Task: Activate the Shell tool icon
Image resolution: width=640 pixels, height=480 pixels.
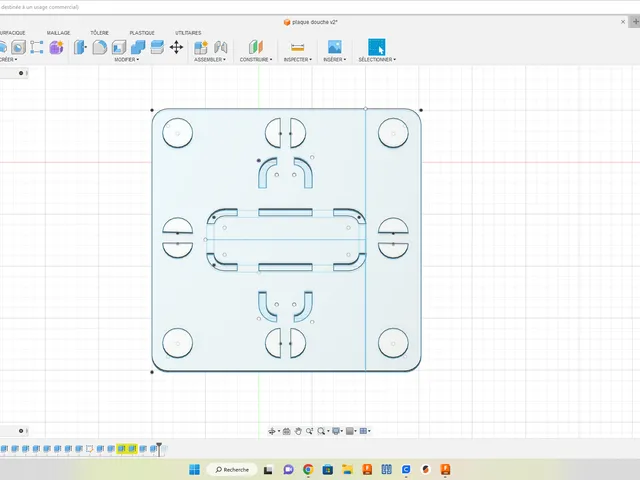Action: tap(119, 47)
